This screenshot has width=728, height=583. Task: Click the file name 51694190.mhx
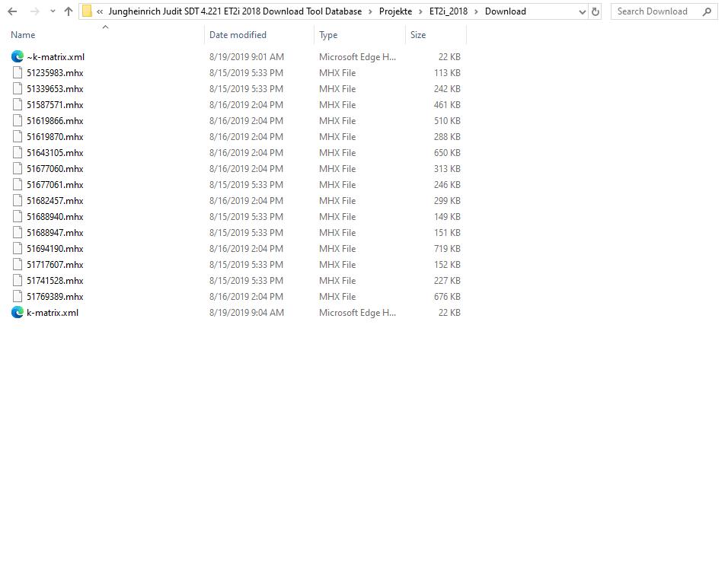point(55,249)
